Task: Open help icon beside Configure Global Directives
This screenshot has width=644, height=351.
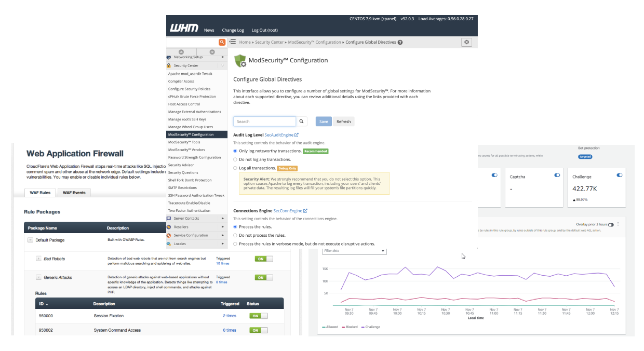Action: (x=400, y=43)
